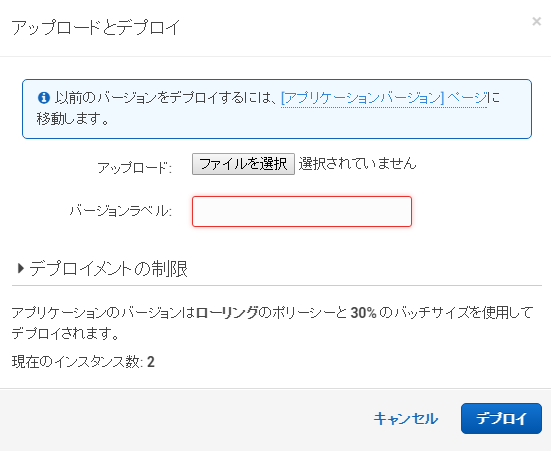This screenshot has width=551, height=451.
Task: Expand the デプロイメントの制限 disclosure triangle
Action: (x=21, y=269)
